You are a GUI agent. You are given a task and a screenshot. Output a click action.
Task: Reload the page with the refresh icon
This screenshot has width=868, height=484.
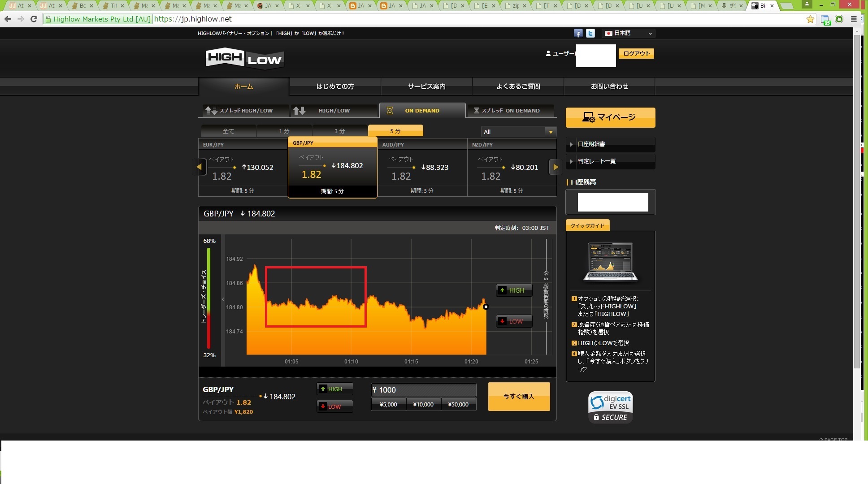34,19
